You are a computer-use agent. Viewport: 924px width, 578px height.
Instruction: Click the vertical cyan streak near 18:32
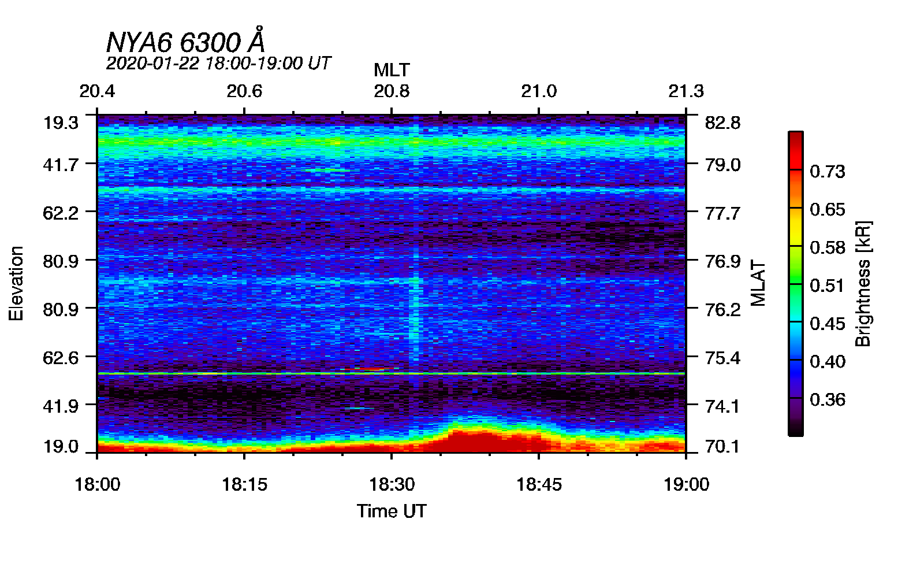point(414,306)
